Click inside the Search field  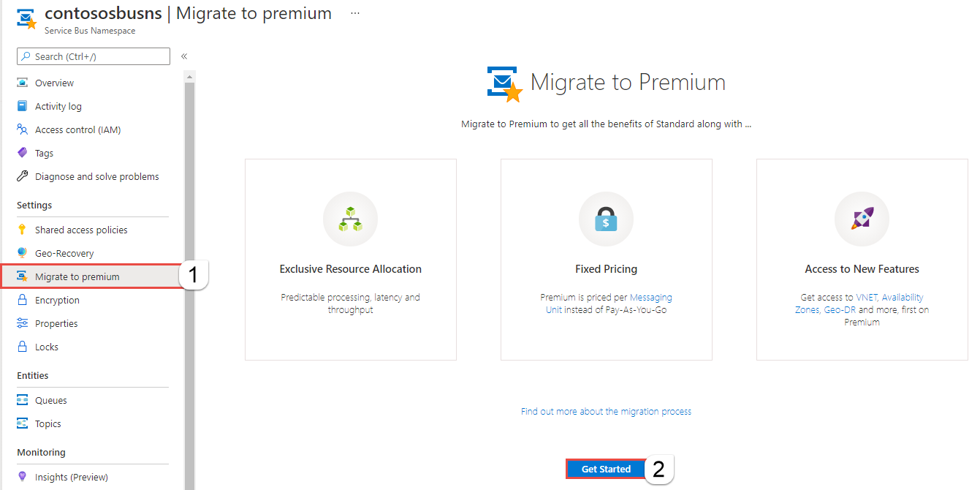coord(93,56)
